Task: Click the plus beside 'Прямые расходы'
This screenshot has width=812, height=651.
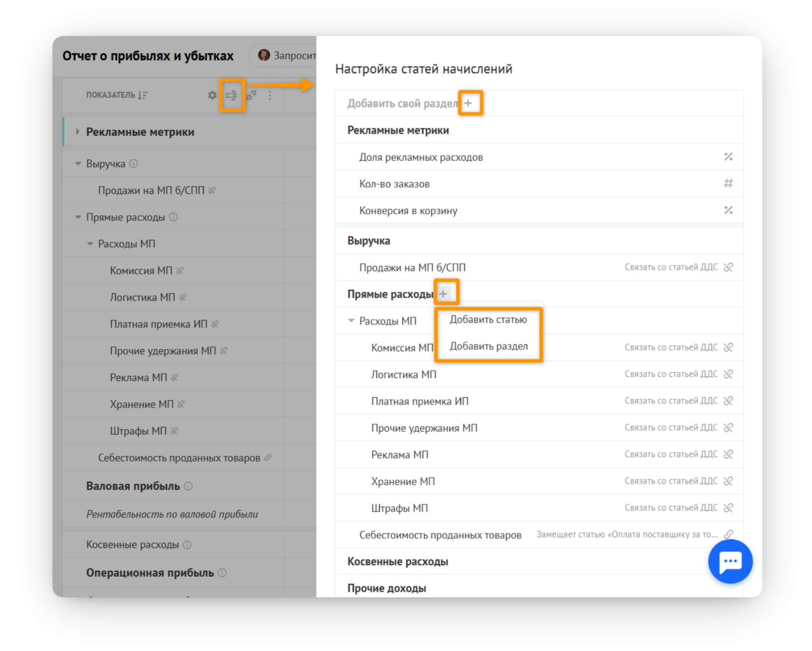Action: click(x=444, y=294)
